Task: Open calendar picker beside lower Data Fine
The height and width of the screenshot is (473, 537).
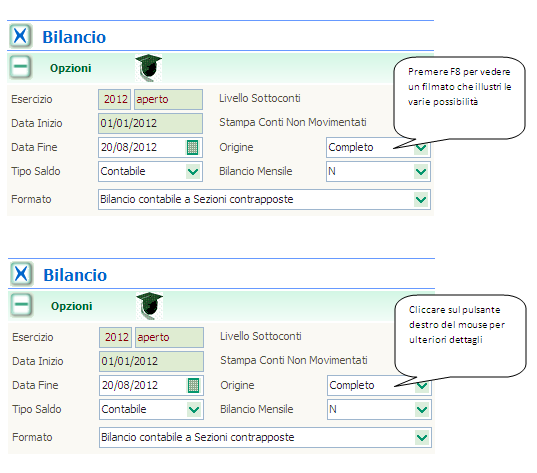Action: tap(193, 386)
